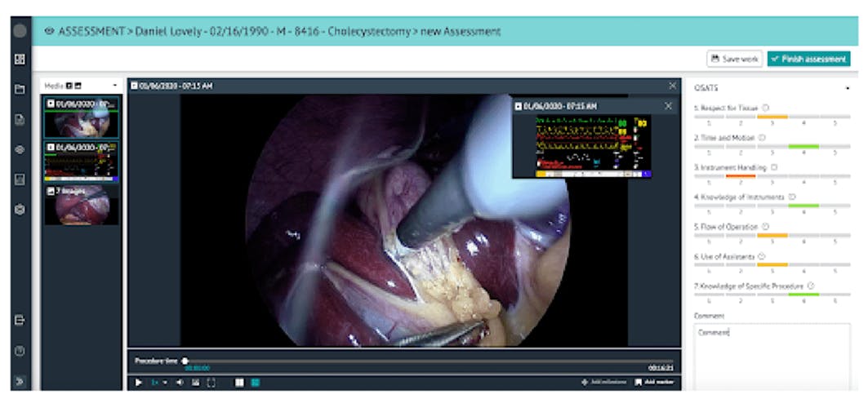The height and width of the screenshot is (412, 868).
Task: Open the Media panel dropdown arrow
Action: [114, 86]
